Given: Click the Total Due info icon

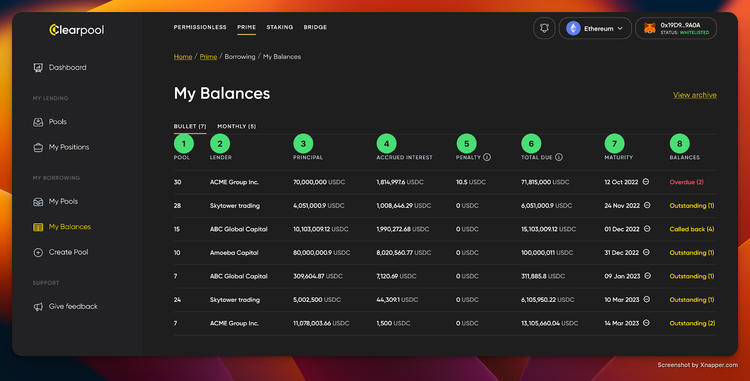Looking at the screenshot, I should pyautogui.click(x=559, y=157).
